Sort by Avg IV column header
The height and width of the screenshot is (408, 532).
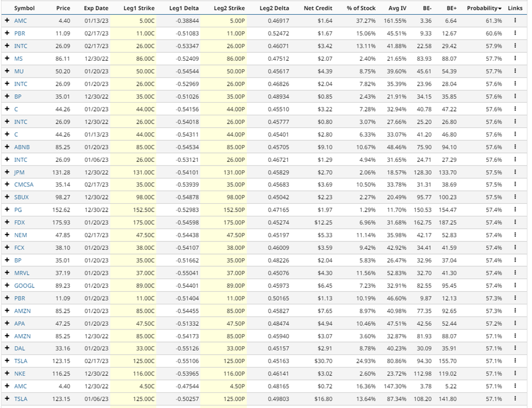pyautogui.click(x=397, y=8)
